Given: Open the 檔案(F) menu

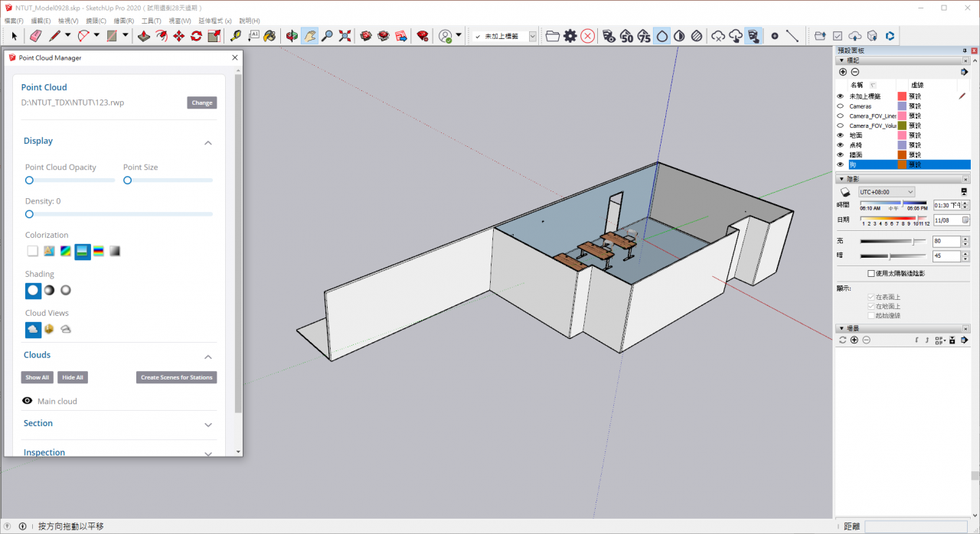Looking at the screenshot, I should pos(14,21).
